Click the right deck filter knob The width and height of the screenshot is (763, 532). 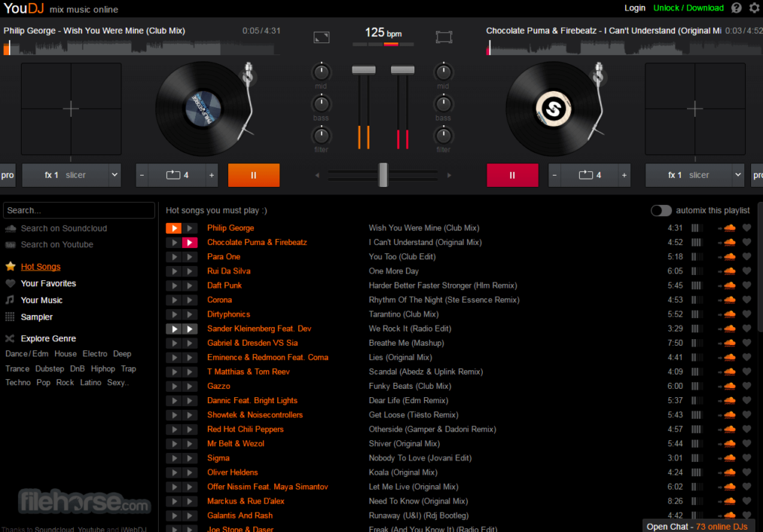(x=443, y=136)
